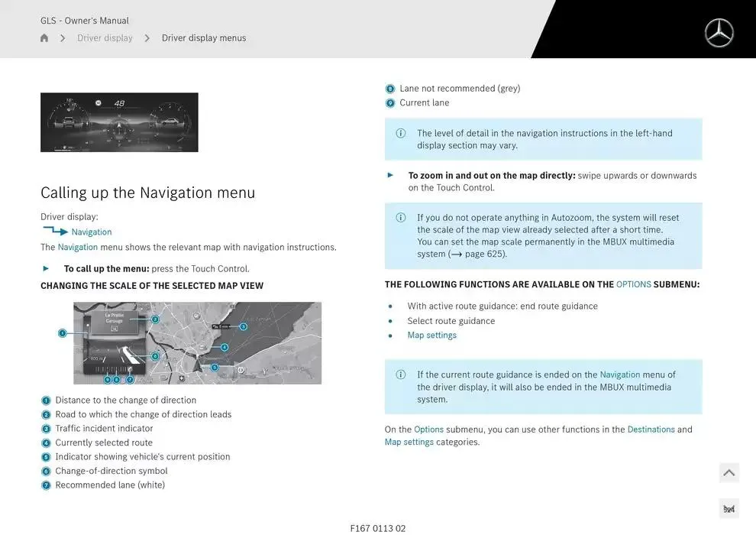Viewport: 756px width, 535px height.
Task: Select the 'Current lane' legend item
Action: pyautogui.click(x=425, y=102)
